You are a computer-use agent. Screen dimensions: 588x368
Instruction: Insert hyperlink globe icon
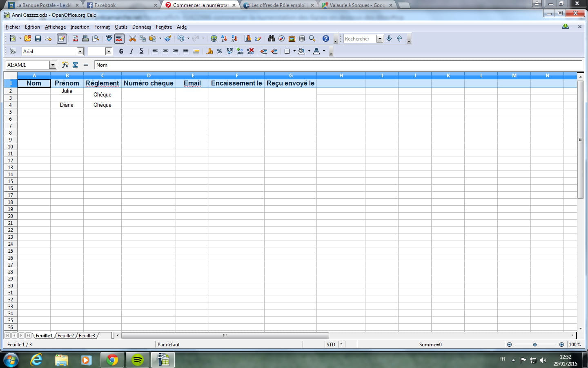214,38
